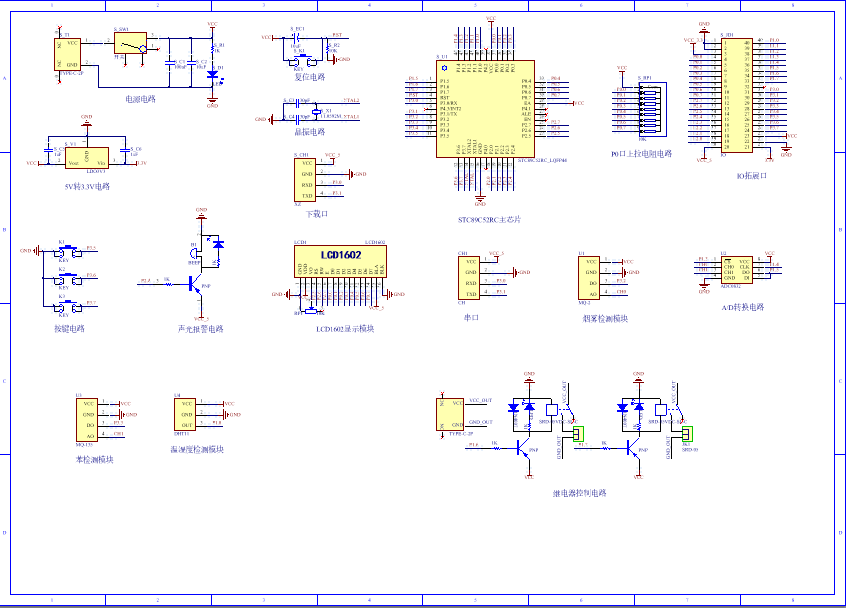The width and height of the screenshot is (846, 608).
Task: Select the S_SW1 power switch symbol
Action: click(x=130, y=43)
